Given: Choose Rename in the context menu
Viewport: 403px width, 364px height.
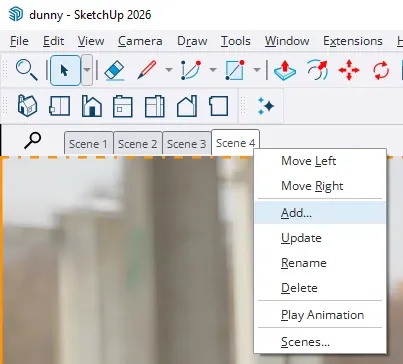Looking at the screenshot, I should point(320,263).
